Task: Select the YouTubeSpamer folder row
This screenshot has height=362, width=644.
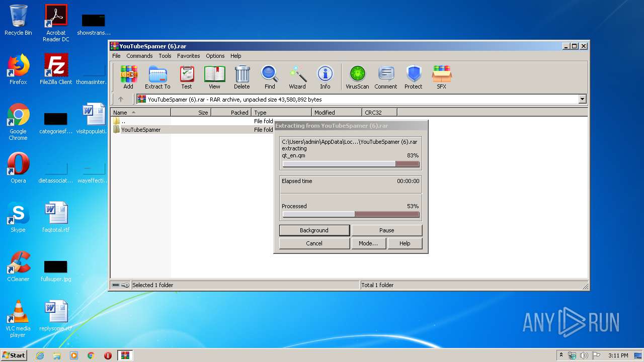Action: click(193, 130)
